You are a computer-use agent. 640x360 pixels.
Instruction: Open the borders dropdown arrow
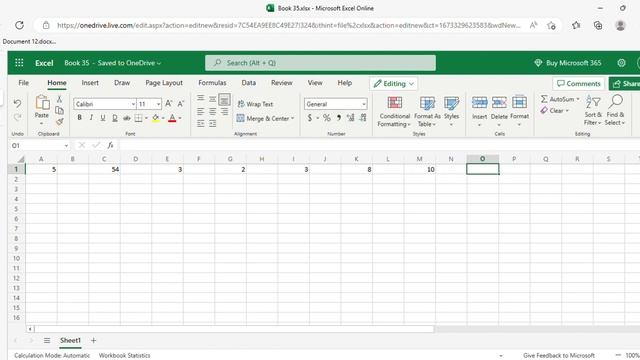click(x=146, y=118)
